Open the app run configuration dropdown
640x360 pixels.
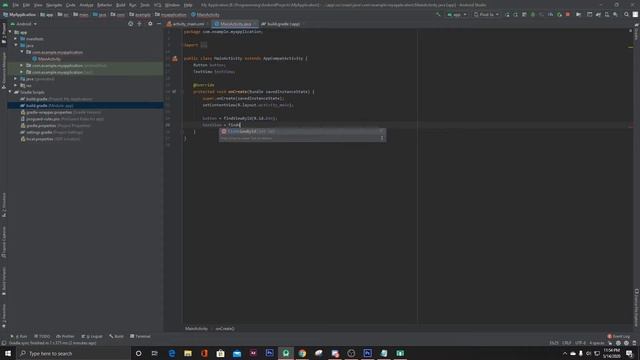[x=457, y=15]
